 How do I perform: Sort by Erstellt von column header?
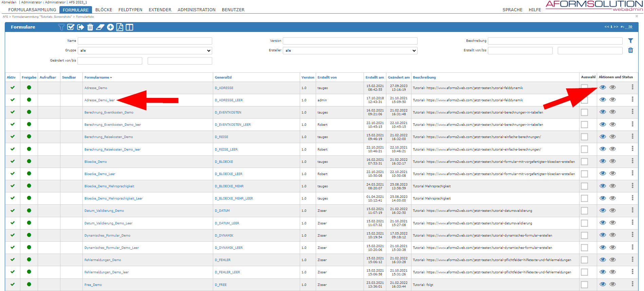pyautogui.click(x=327, y=78)
